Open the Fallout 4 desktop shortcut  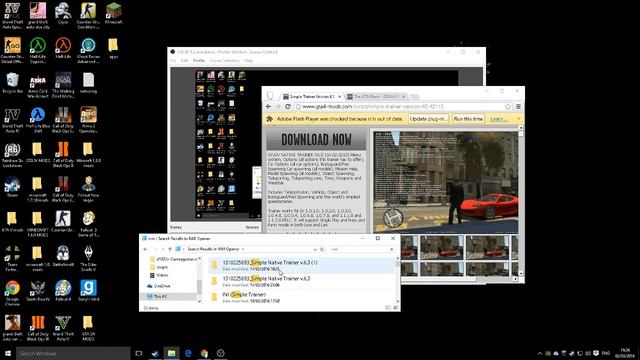click(x=63, y=291)
